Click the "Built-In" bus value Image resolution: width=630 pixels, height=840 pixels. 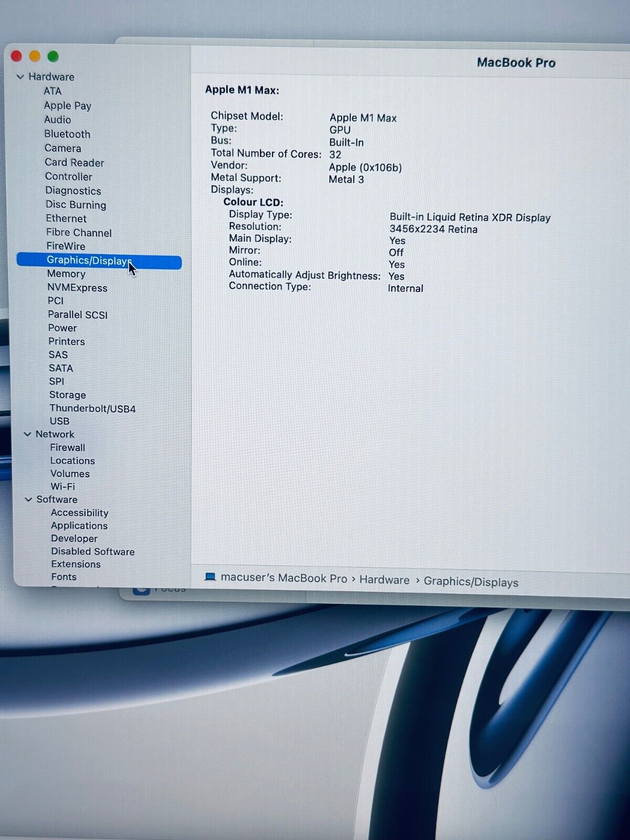click(x=346, y=142)
